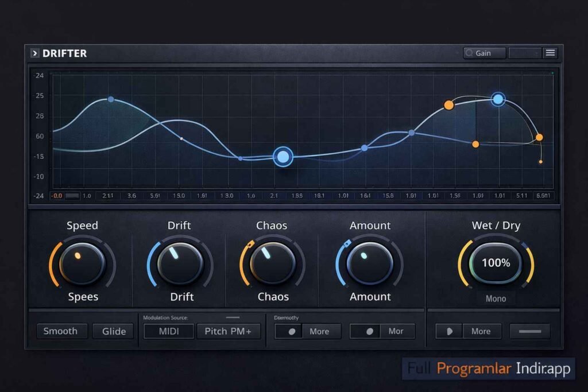Open the blank dropdown next to Gain

(525, 53)
